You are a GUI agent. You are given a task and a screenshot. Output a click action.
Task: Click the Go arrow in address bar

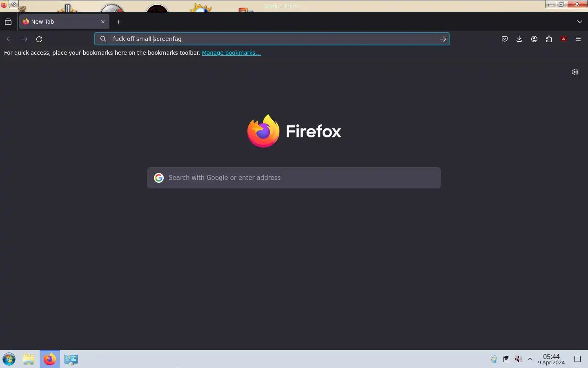[x=443, y=39]
